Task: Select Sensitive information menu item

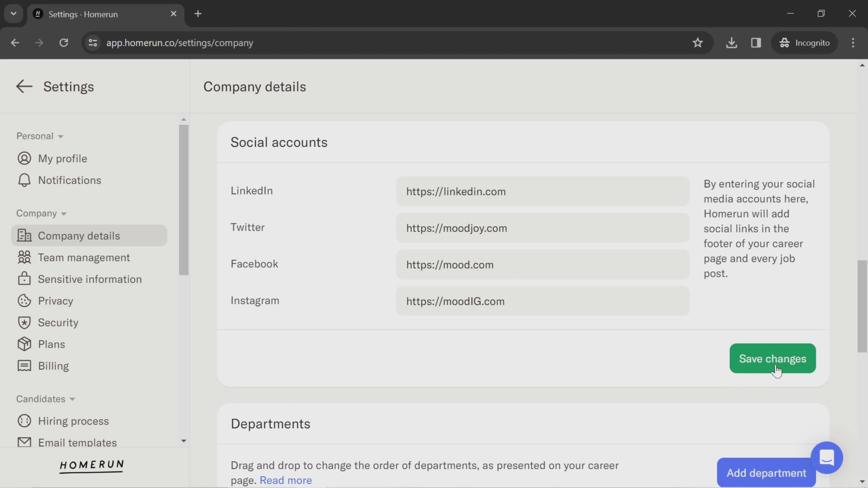Action: tap(89, 279)
